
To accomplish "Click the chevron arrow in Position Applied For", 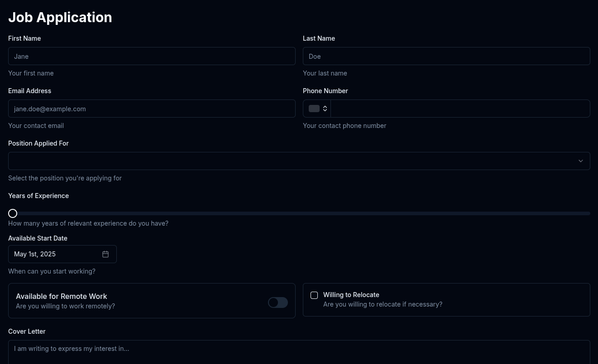I will click(x=580, y=161).
